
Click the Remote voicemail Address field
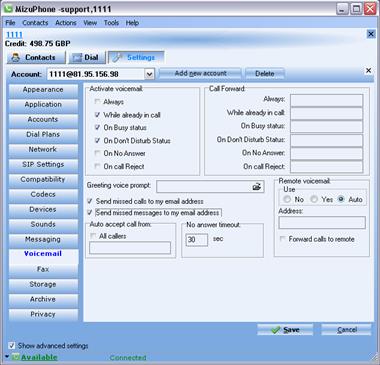[322, 223]
